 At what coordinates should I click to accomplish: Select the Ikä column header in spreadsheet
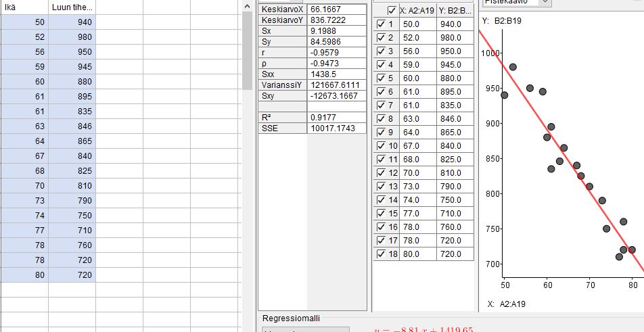(24, 7)
